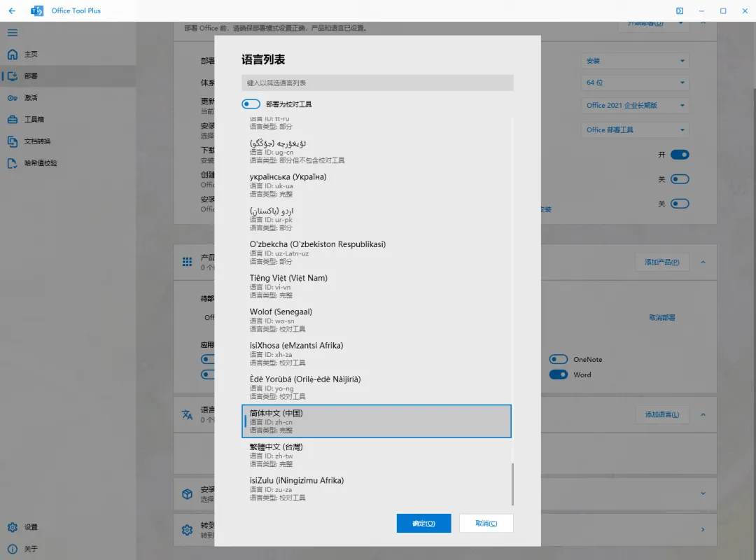The width and height of the screenshot is (756, 560).
Task: Click the 确定(O) confirm button
Action: (423, 524)
